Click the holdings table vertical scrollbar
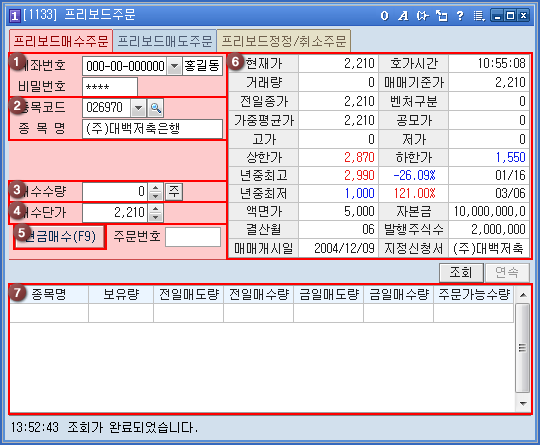Image resolution: width=540 pixels, height=445 pixels. pos(523,348)
